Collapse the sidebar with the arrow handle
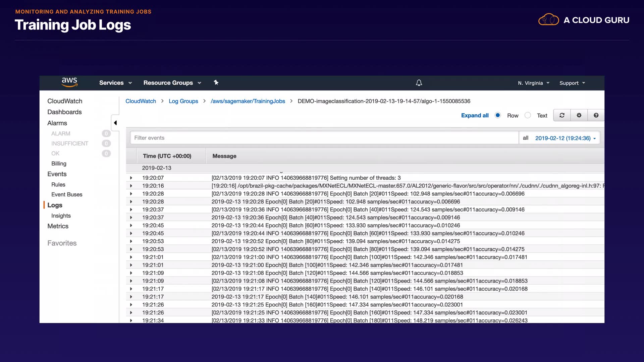644x362 pixels. pos(115,123)
